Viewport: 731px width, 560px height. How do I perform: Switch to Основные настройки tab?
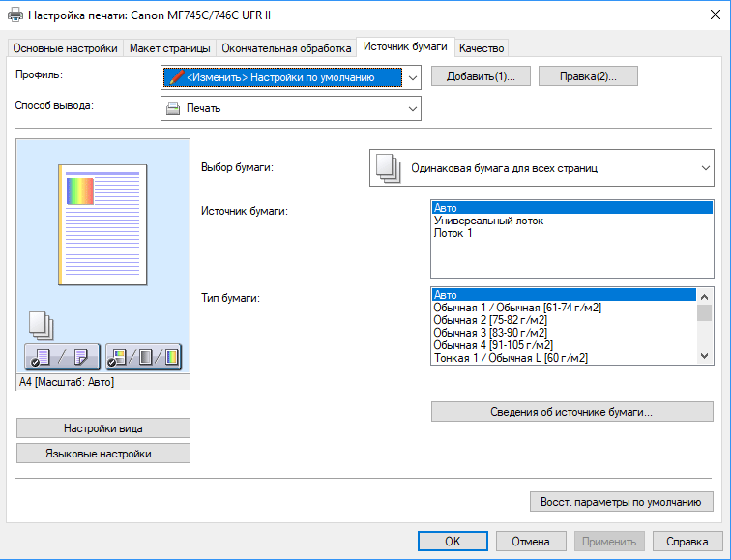pos(66,48)
